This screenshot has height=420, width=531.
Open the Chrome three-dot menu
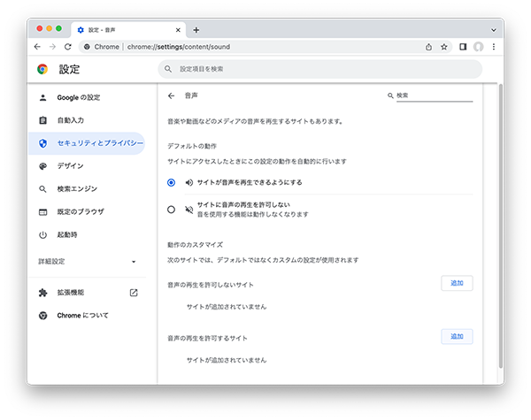494,47
